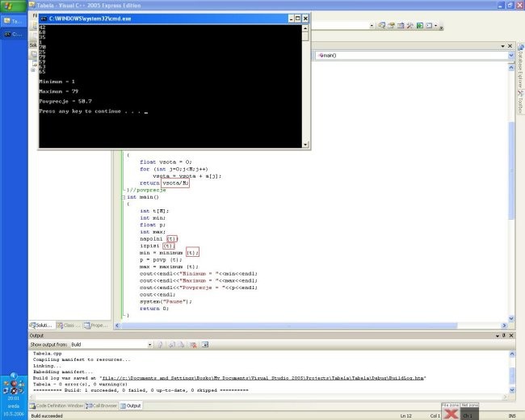Open the Code Definition Window tab
This screenshot has width=525, height=420.
57,405
